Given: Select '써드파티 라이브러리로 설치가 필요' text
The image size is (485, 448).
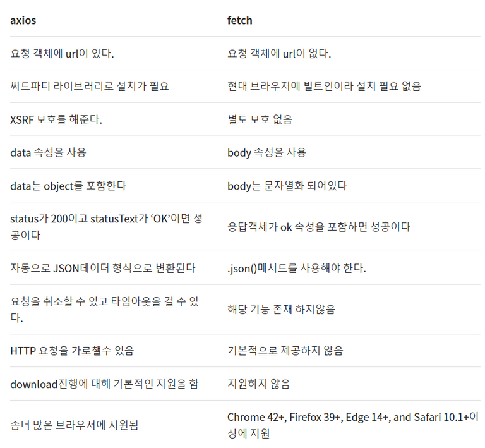Looking at the screenshot, I should [x=90, y=87].
